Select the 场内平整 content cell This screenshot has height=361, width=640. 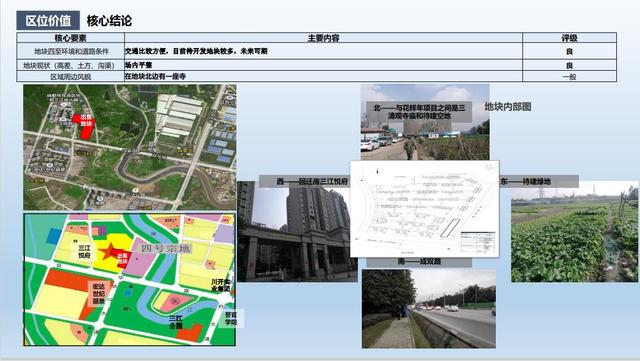coord(323,65)
